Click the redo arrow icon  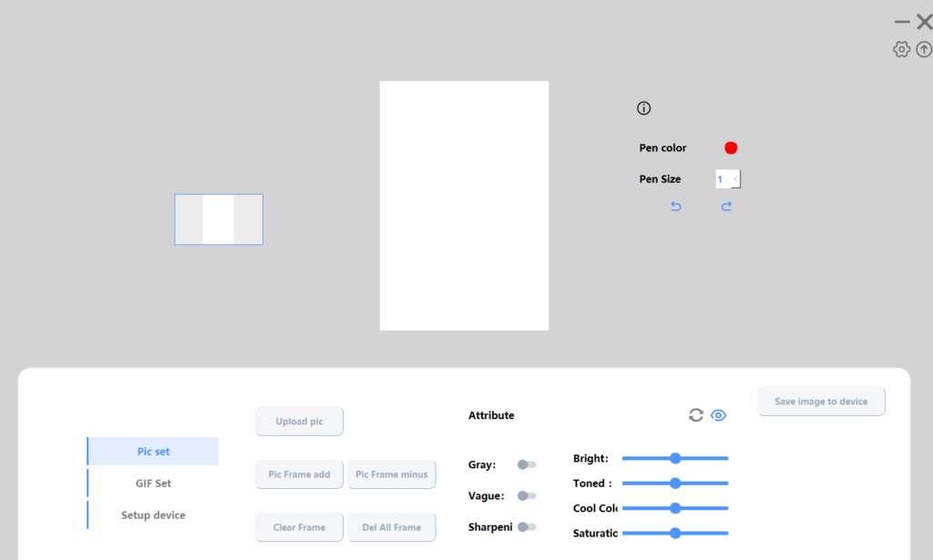coord(726,207)
